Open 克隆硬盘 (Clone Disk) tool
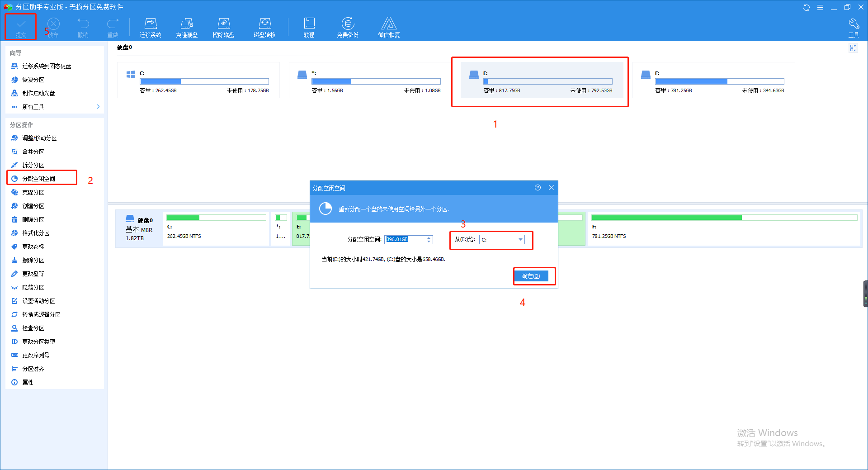The height and width of the screenshot is (470, 868). pyautogui.click(x=187, y=27)
